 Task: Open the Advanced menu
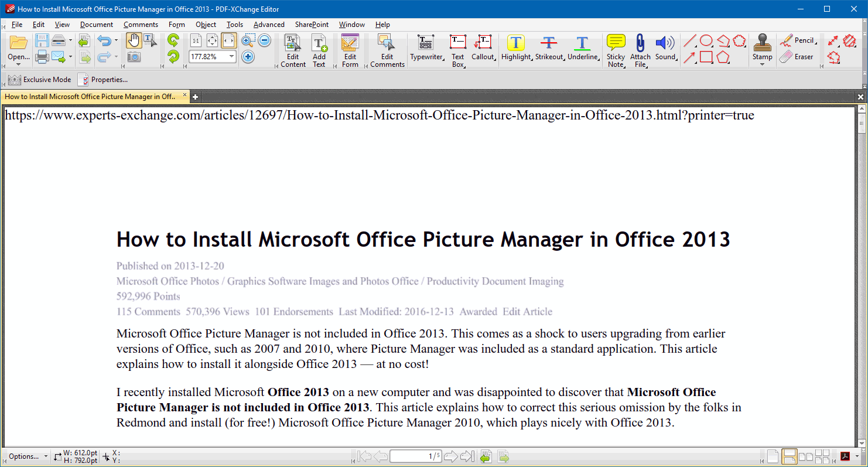[x=269, y=25]
